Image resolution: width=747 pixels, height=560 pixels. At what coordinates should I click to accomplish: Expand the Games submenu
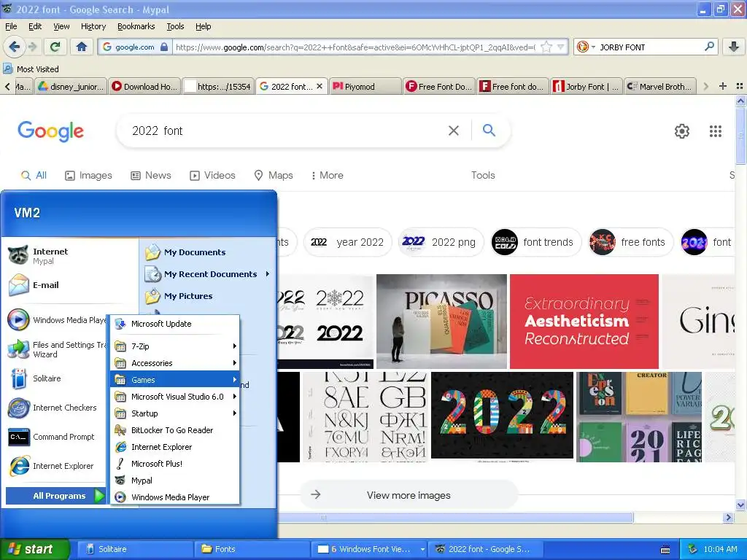(x=175, y=379)
